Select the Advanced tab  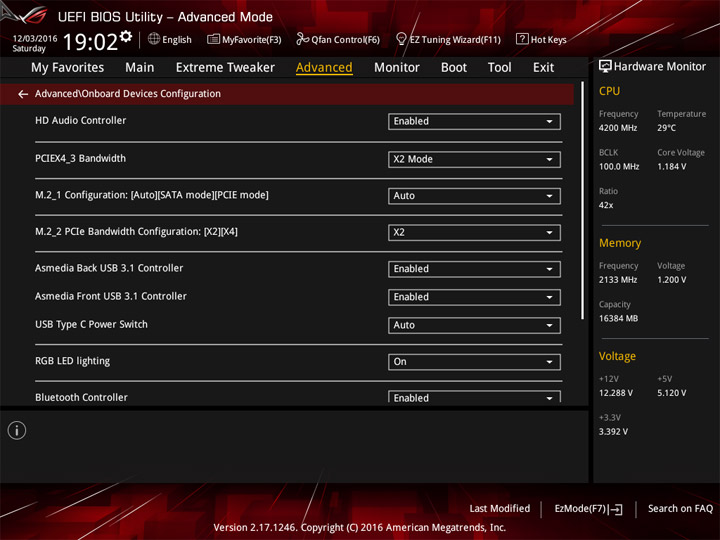[x=324, y=68]
